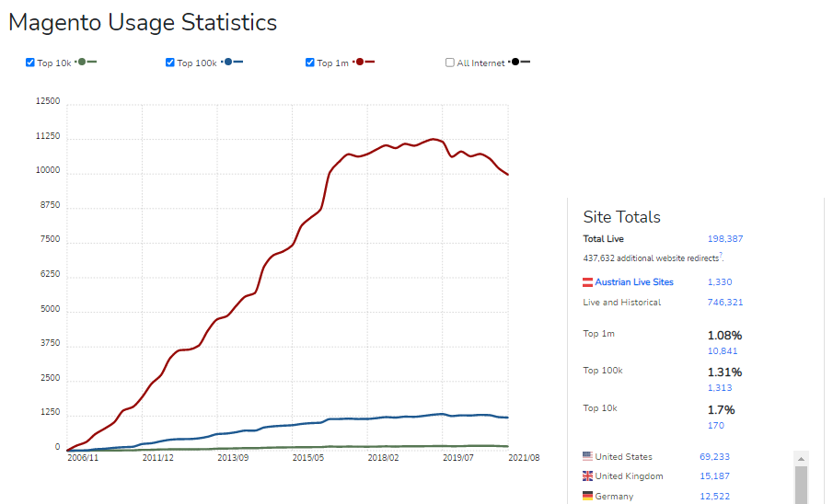Open Live and Historical count 746,321

click(x=725, y=303)
